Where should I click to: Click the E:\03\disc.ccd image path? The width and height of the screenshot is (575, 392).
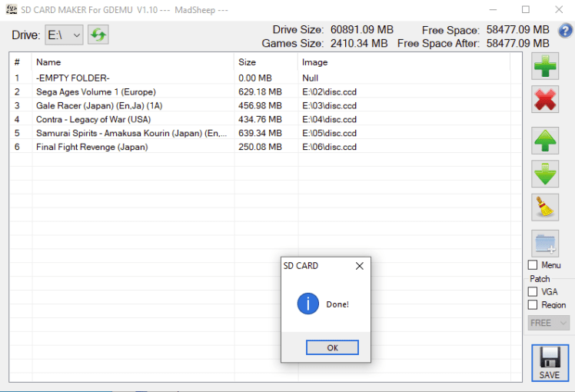[x=329, y=105]
